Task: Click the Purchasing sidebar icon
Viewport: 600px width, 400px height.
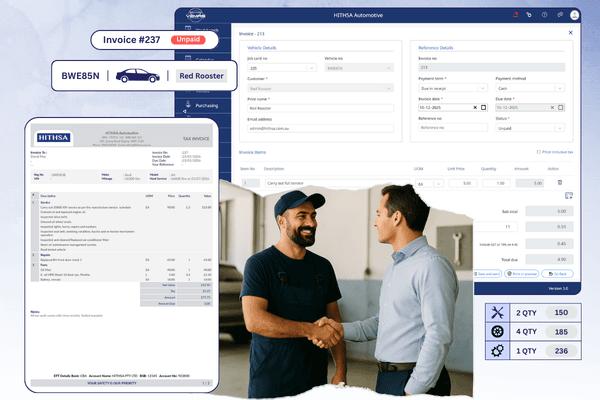Action: point(188,104)
